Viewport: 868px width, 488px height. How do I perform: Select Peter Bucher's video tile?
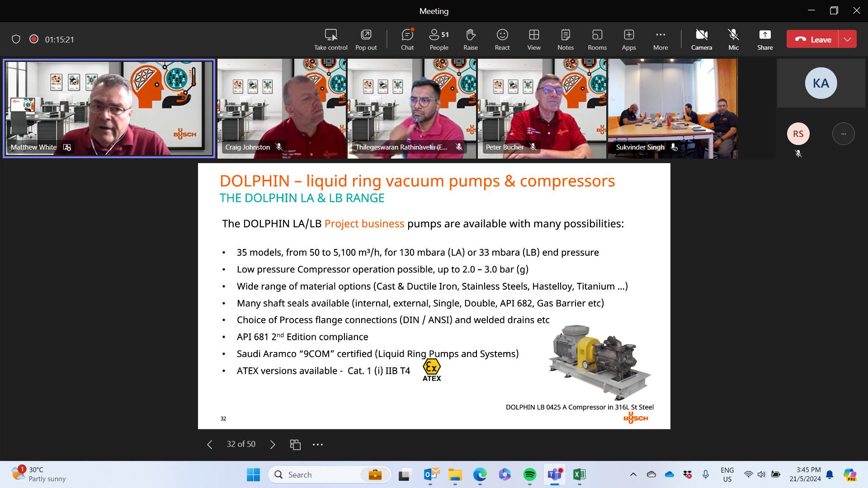(x=542, y=108)
